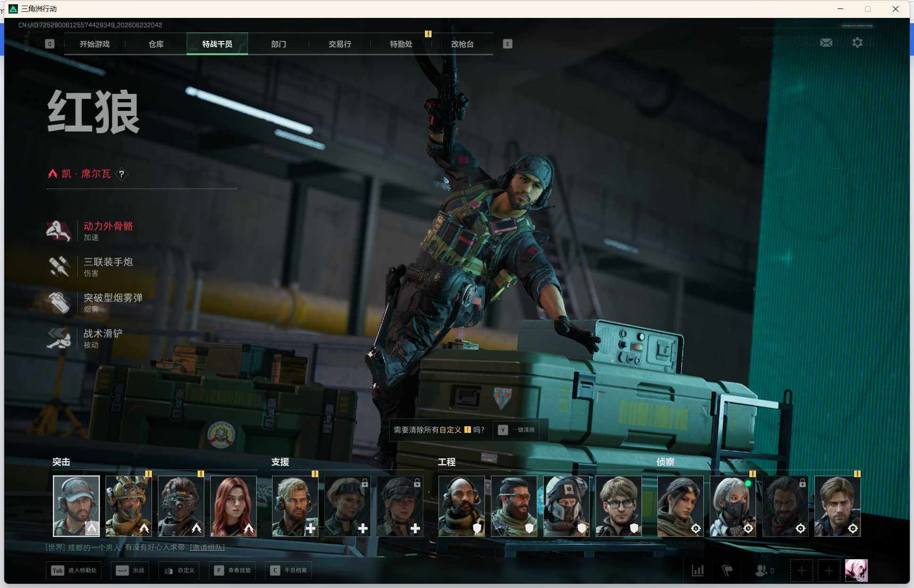
Task: Click the 一键清除 button
Action: pyautogui.click(x=516, y=430)
